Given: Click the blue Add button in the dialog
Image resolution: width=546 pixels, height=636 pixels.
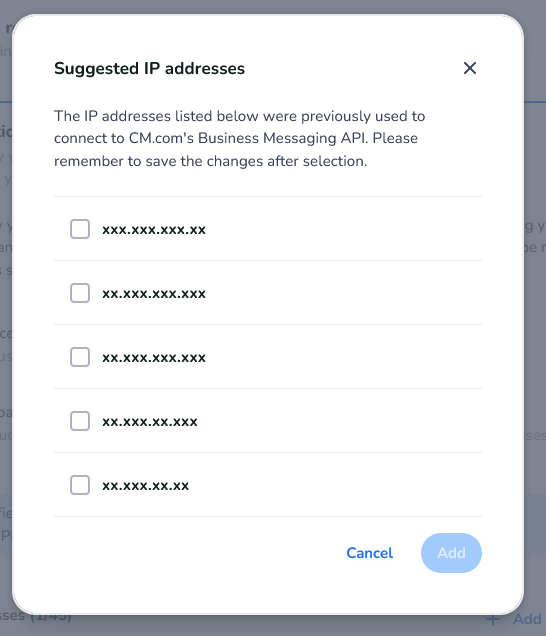Looking at the screenshot, I should (451, 553).
